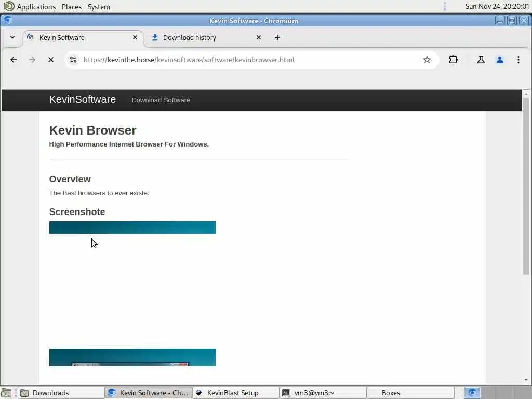
Task: Click the page vertical scrollbar thumb
Action: pos(526,186)
